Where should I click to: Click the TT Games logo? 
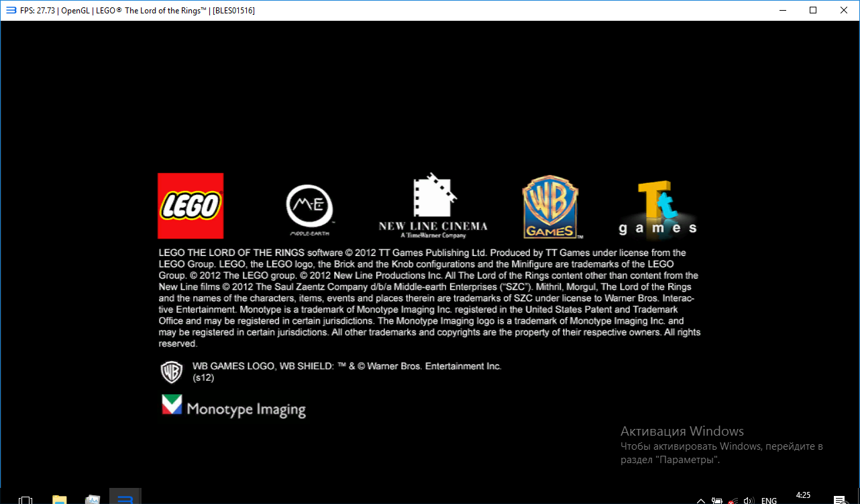pyautogui.click(x=657, y=208)
